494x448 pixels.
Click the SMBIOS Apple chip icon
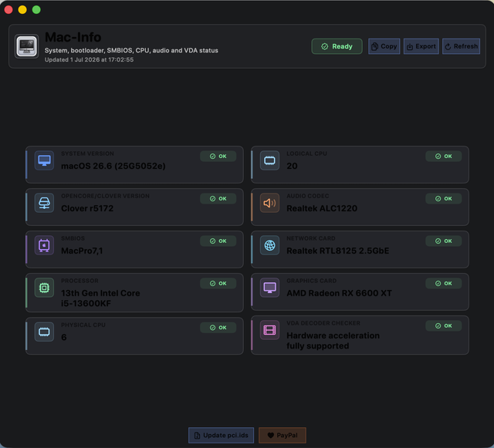(44, 245)
